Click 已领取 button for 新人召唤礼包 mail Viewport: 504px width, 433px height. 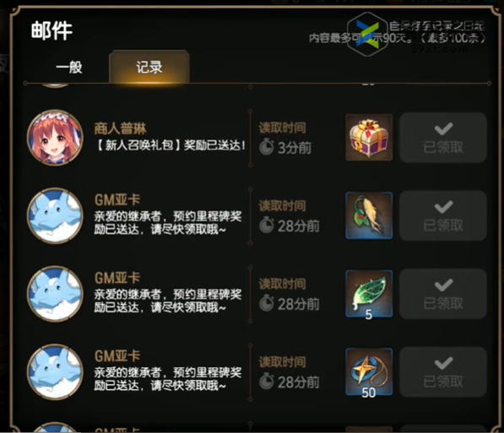pos(443,138)
